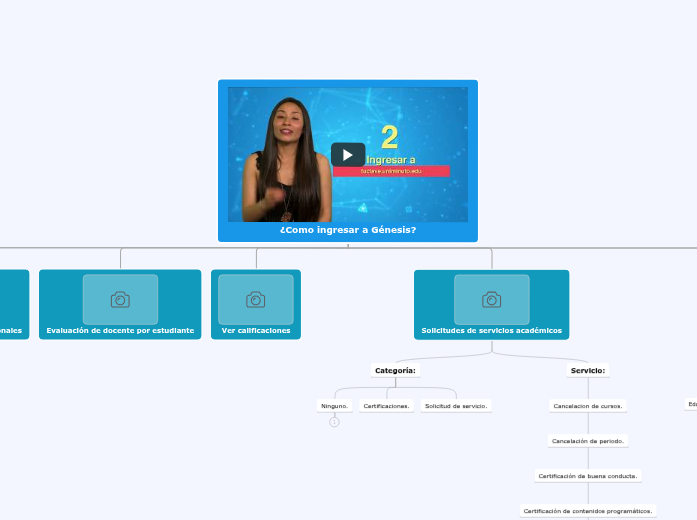Image resolution: width=697 pixels, height=520 pixels.
Task: Select the 'Evaluación de docente por estudiante' label
Action: point(120,330)
